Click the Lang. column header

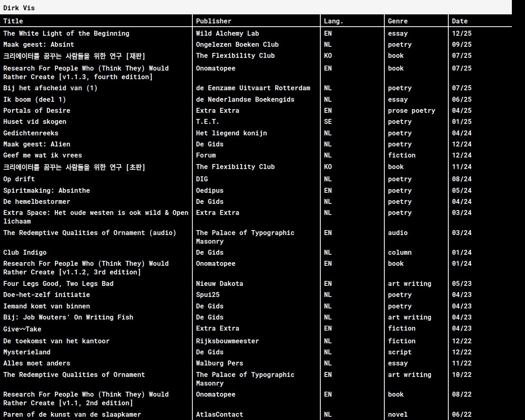(x=333, y=21)
